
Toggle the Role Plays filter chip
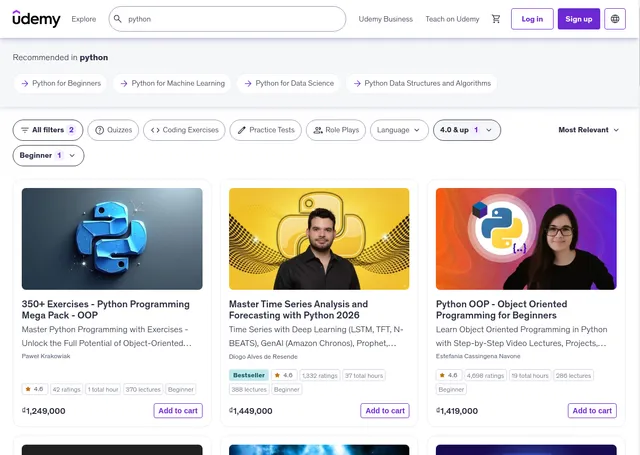pyautogui.click(x=336, y=130)
